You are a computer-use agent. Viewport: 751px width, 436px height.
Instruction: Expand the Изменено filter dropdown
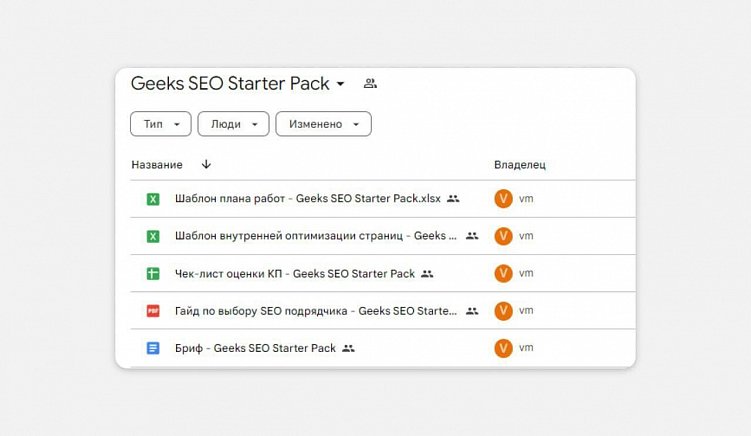click(x=323, y=124)
